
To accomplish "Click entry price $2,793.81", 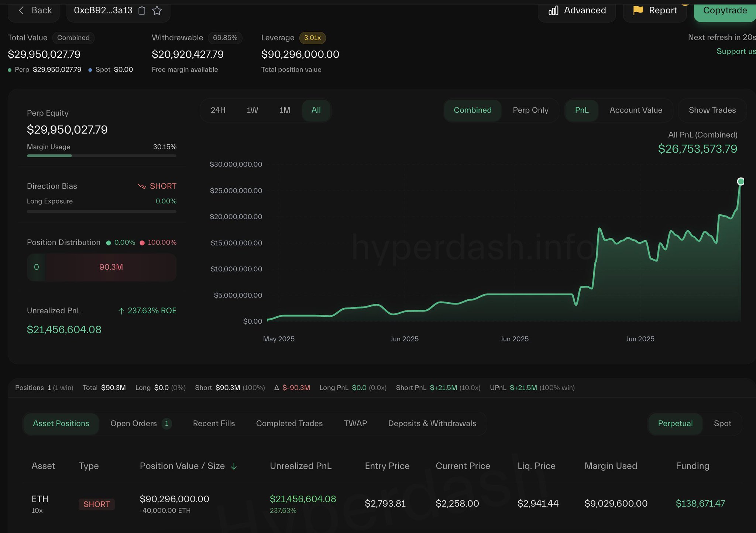I will point(385,503).
